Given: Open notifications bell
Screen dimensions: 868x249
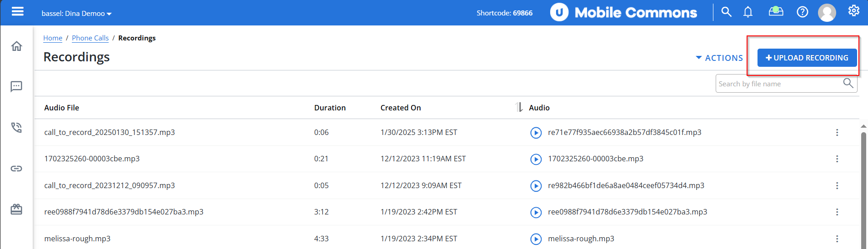Looking at the screenshot, I should coord(748,12).
